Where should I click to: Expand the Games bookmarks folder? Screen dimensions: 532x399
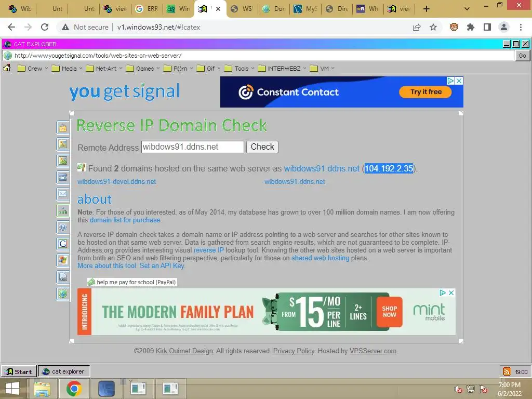pyautogui.click(x=142, y=69)
